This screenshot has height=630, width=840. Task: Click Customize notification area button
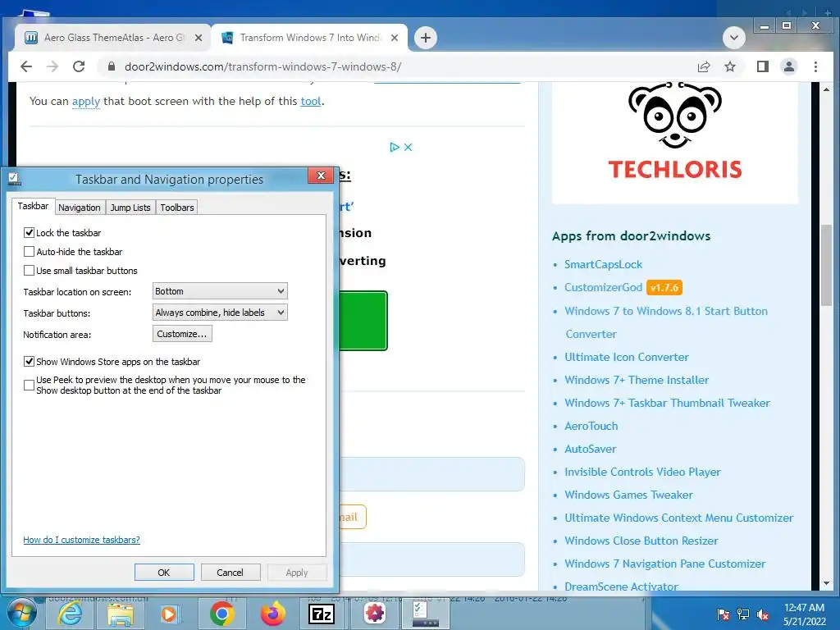click(182, 334)
